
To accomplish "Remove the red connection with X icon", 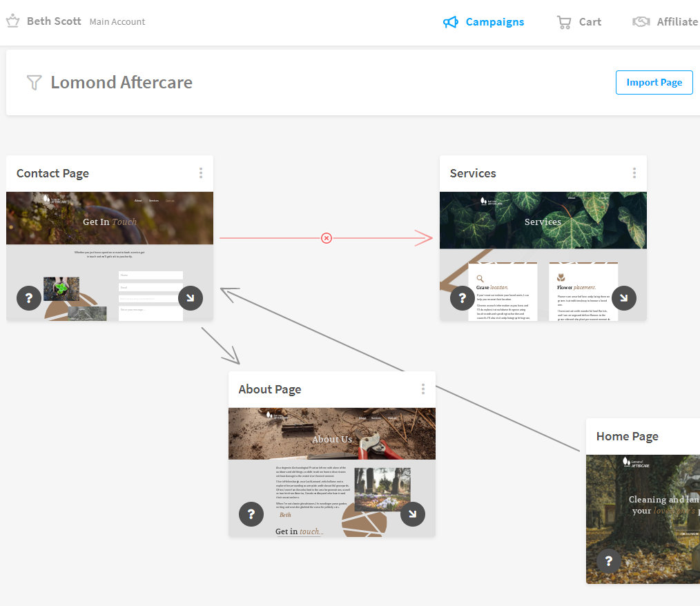I will (327, 238).
